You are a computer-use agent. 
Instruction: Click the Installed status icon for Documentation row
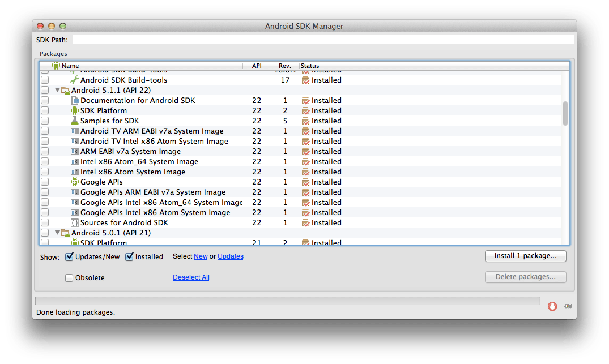click(306, 101)
